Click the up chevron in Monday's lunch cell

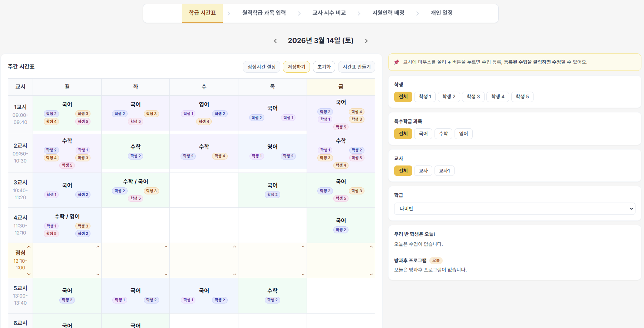98,247
